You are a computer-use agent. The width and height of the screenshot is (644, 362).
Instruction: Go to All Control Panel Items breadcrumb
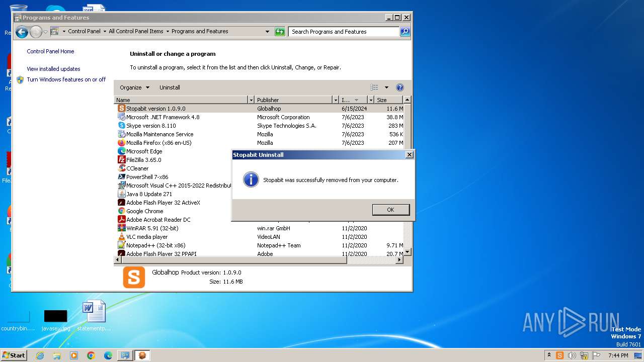coord(136,31)
